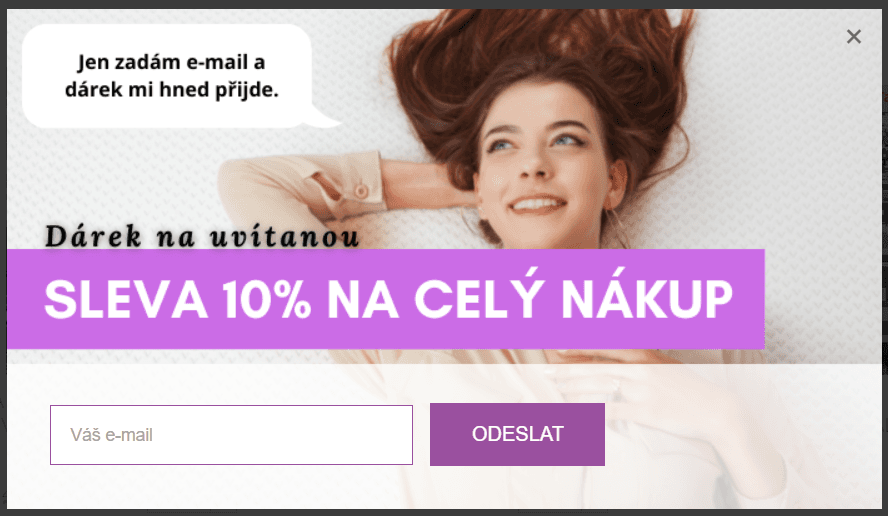Click the 10% text in banner
This screenshot has height=516, width=888.
coord(266,299)
